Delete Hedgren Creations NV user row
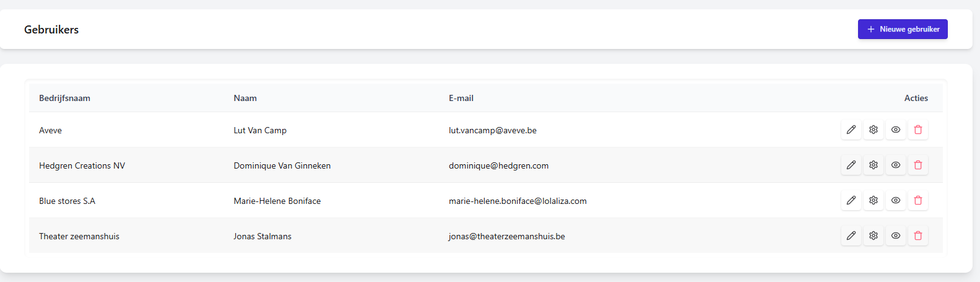980x282 pixels. tap(918, 165)
